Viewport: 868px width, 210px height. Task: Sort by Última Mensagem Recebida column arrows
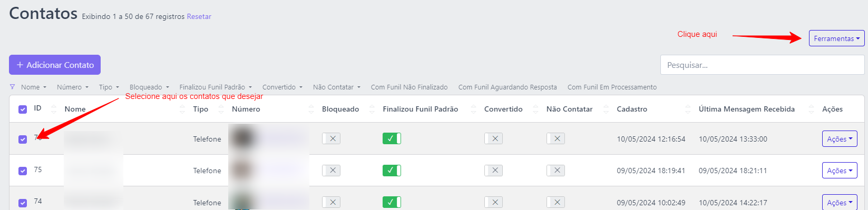pyautogui.click(x=811, y=109)
